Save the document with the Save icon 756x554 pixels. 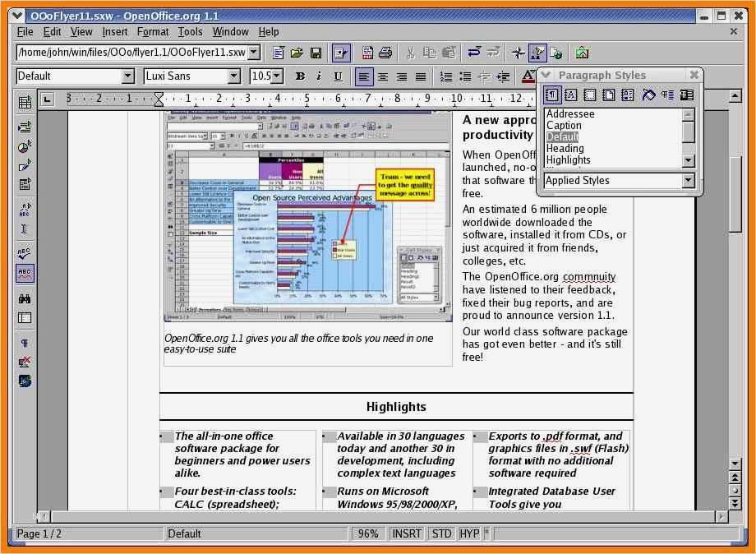(x=316, y=53)
